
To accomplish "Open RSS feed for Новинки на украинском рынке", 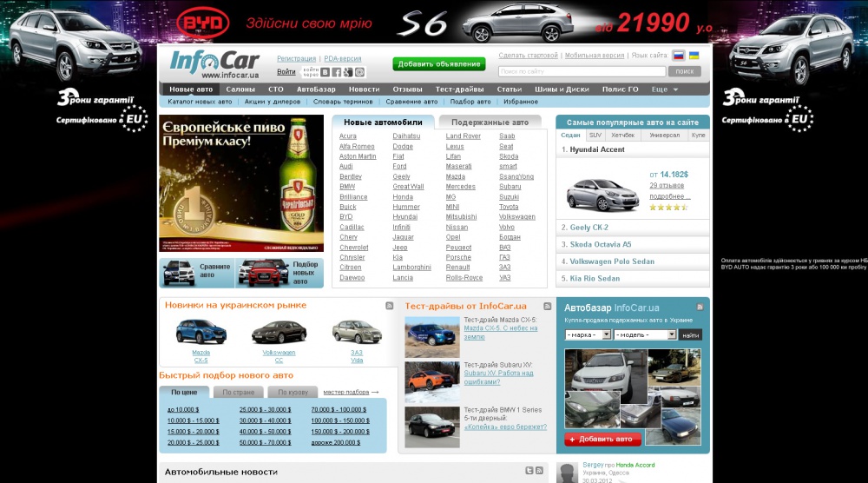I will tap(389, 306).
